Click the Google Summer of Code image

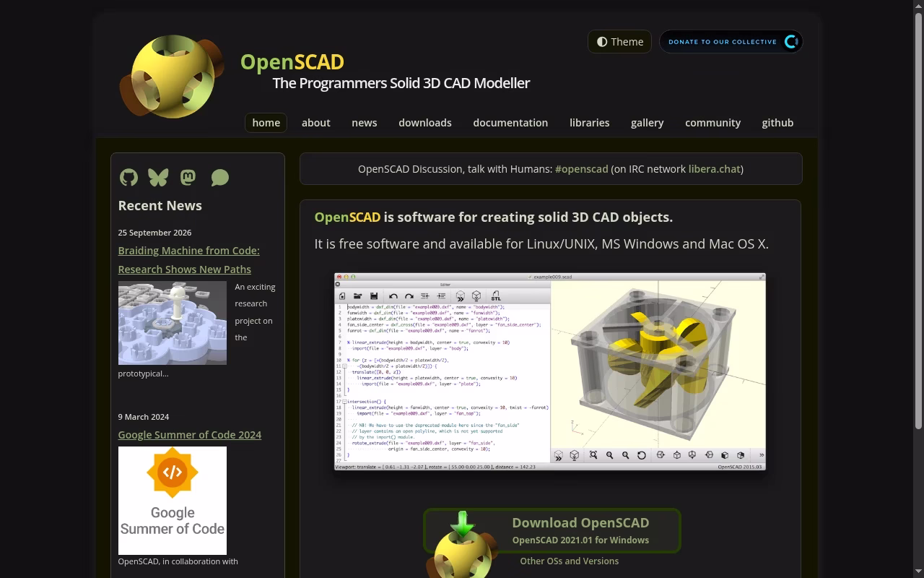click(x=173, y=501)
